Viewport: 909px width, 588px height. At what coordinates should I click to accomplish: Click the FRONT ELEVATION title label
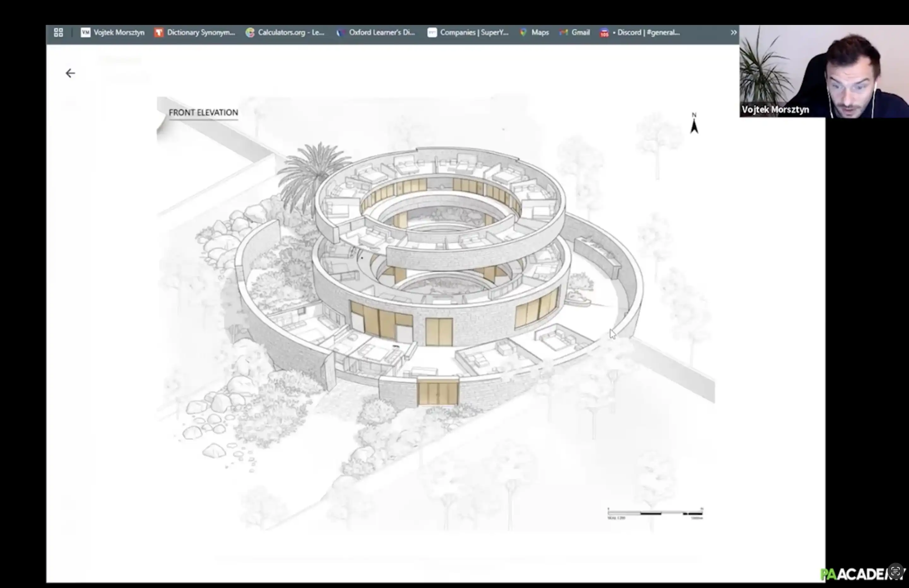203,113
